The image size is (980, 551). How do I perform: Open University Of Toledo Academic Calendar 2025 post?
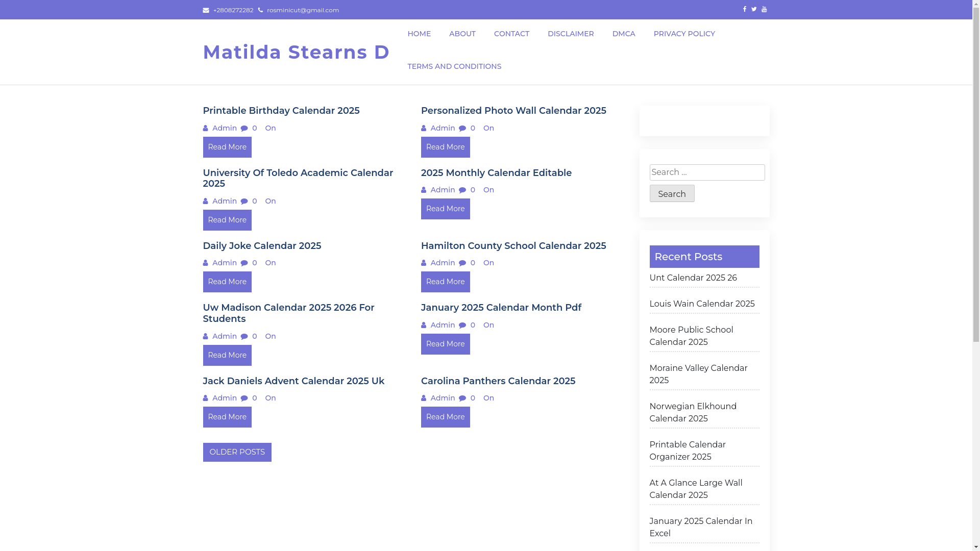(298, 178)
